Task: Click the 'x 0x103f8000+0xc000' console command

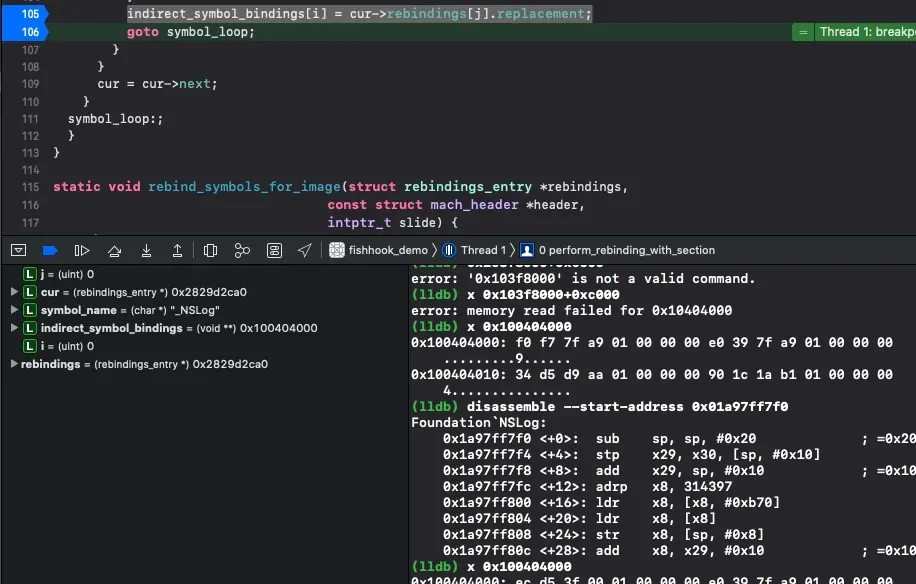Action: click(x=543, y=295)
